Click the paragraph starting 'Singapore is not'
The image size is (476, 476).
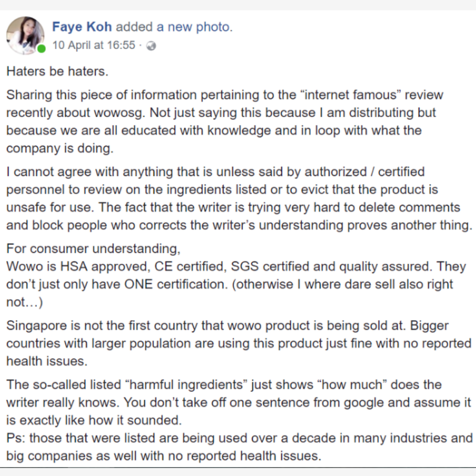click(238, 343)
